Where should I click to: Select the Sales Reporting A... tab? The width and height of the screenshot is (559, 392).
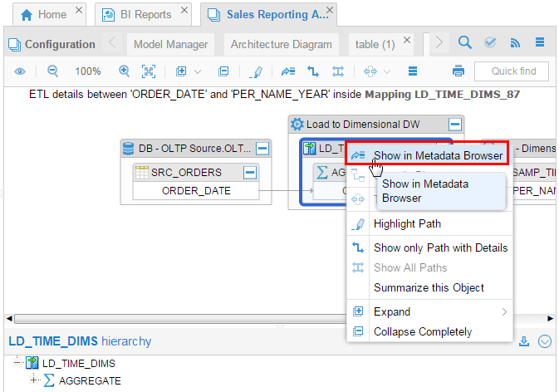(267, 15)
